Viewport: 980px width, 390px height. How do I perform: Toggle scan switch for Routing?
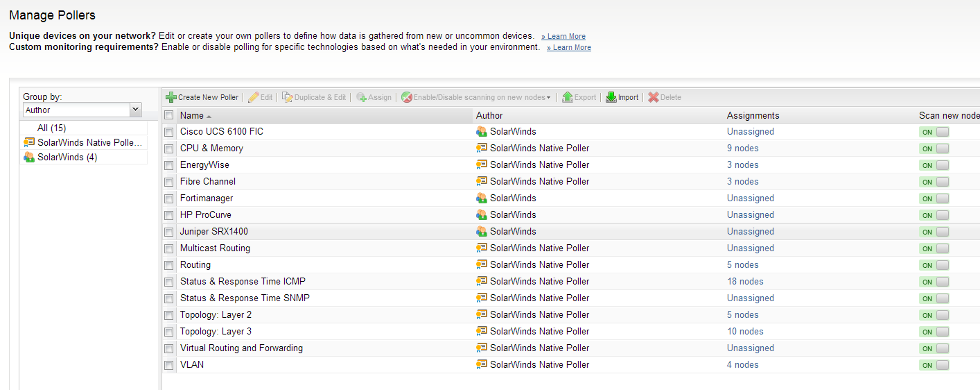pos(934,265)
